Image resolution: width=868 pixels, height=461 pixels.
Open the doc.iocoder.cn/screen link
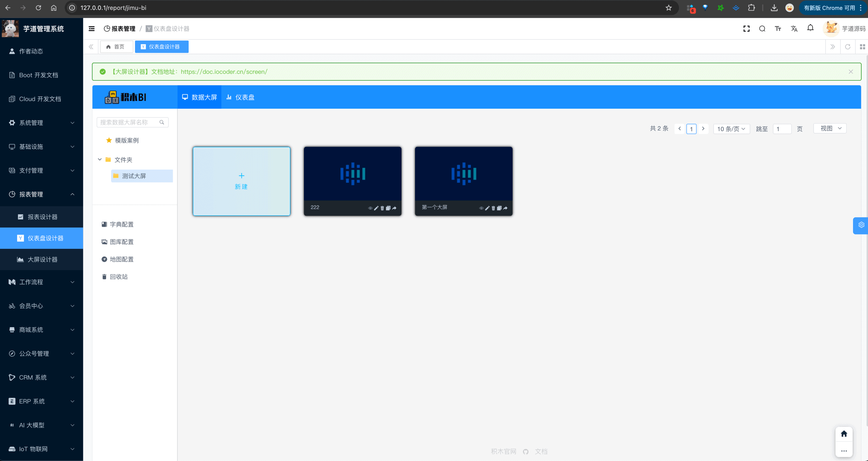click(224, 72)
